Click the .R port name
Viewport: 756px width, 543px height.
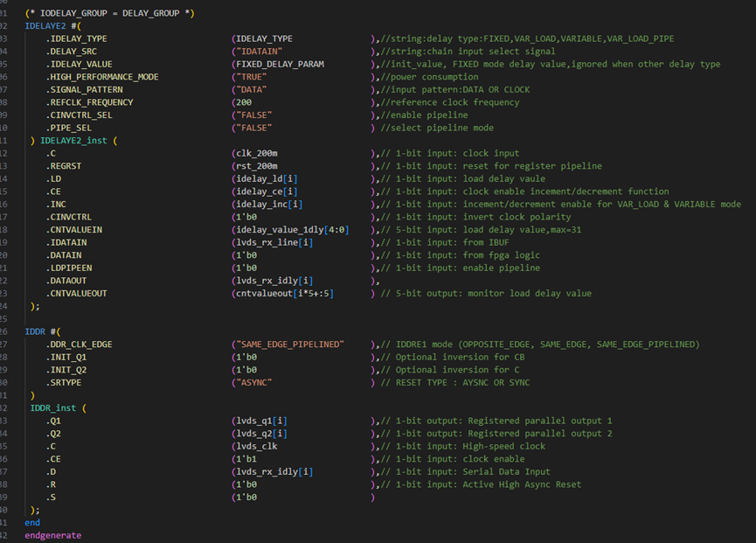coord(51,484)
